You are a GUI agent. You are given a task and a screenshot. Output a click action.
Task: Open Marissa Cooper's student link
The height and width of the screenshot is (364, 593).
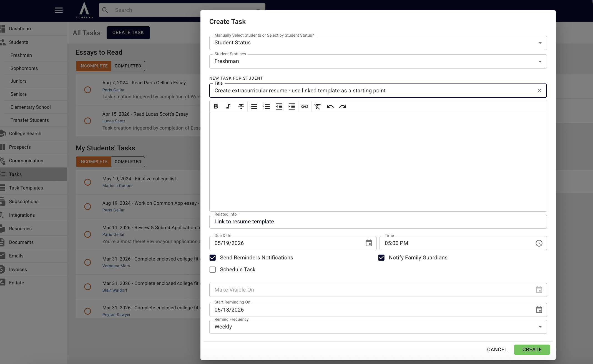coord(117,186)
